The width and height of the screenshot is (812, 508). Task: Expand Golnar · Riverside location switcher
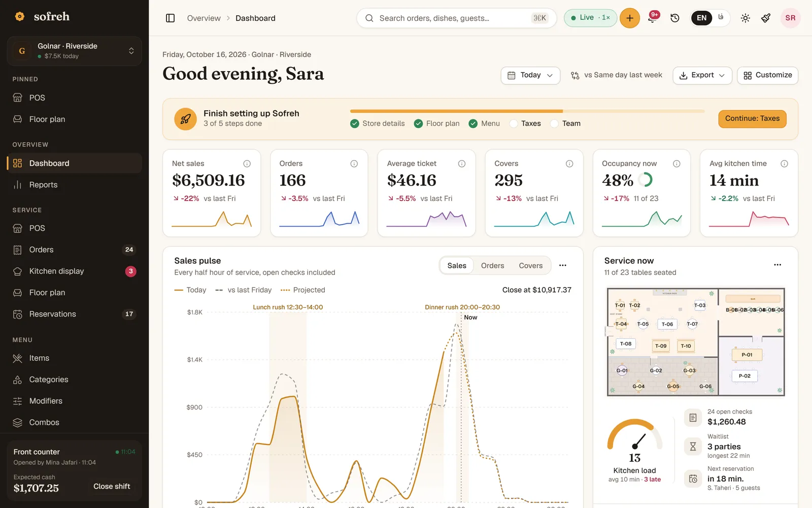(x=74, y=51)
